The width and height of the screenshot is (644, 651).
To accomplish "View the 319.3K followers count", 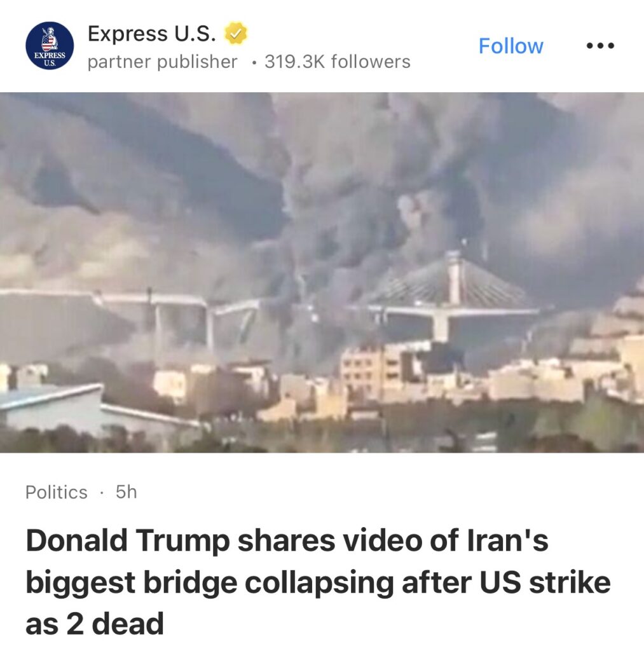I will tap(338, 62).
